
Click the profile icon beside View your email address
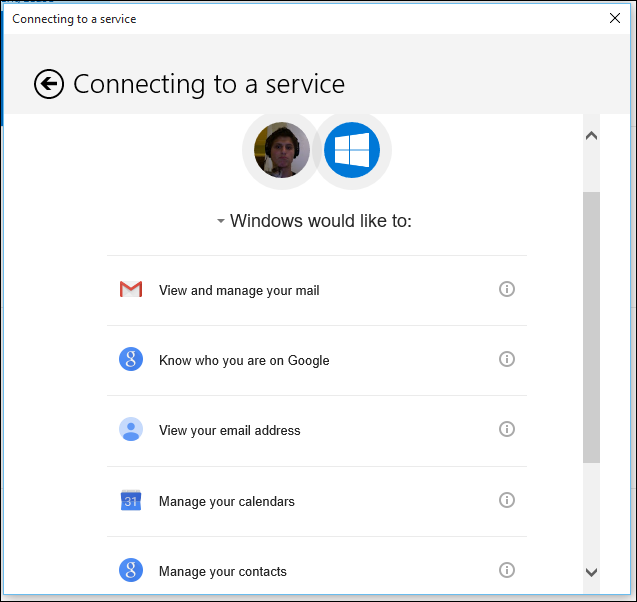pyautogui.click(x=131, y=430)
